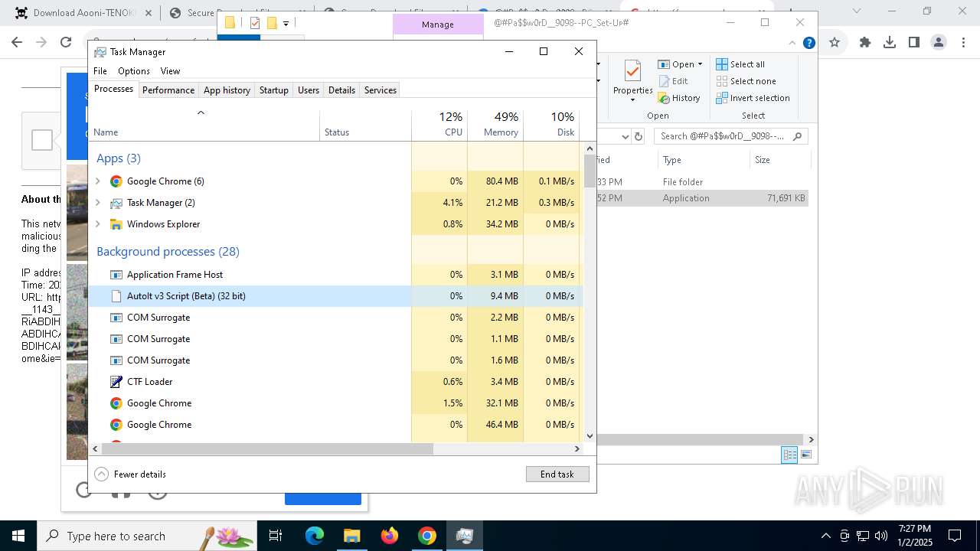This screenshot has height=551, width=980.
Task: Click the Background processes (28) heading
Action: point(168,252)
